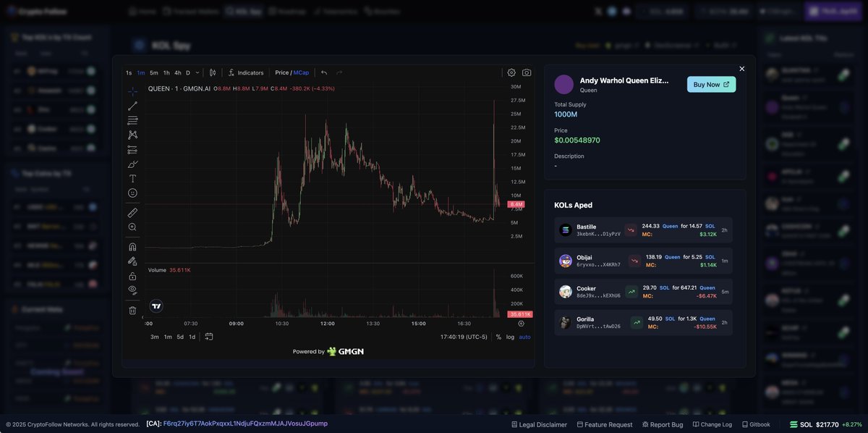The width and height of the screenshot is (868, 433).
Task: Click the Volume 35.611K indicator legend
Action: [169, 270]
